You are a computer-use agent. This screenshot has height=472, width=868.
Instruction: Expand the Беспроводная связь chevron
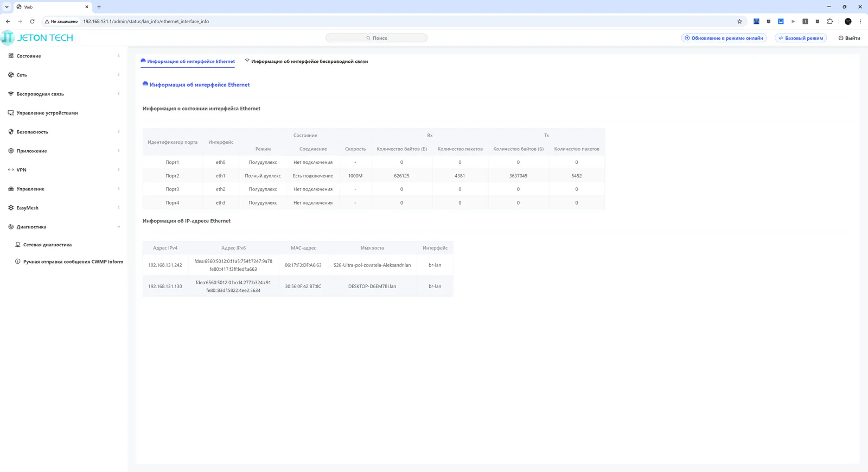point(119,94)
